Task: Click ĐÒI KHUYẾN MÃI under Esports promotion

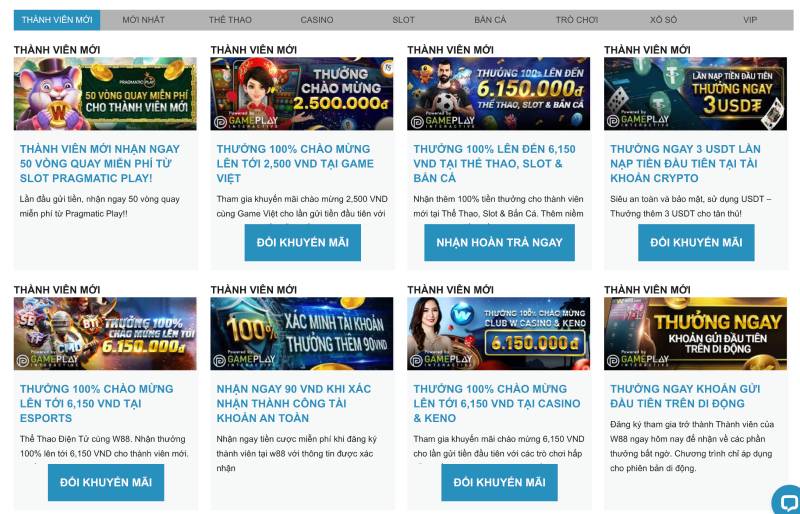Action: point(106,482)
